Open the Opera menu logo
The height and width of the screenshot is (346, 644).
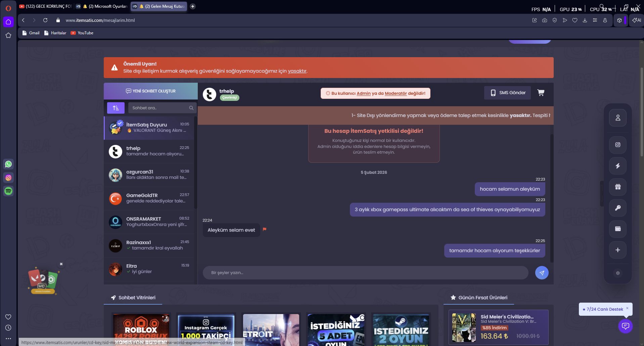tap(8, 8)
